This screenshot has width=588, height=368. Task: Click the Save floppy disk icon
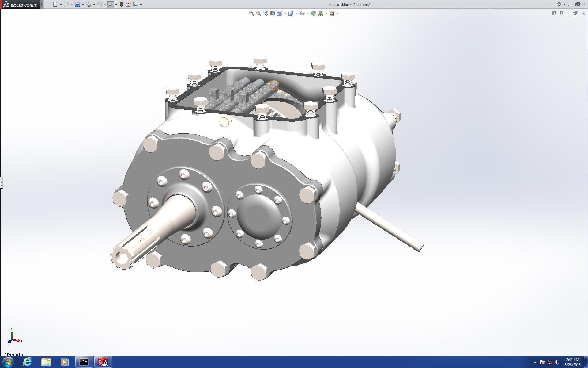point(77,4)
